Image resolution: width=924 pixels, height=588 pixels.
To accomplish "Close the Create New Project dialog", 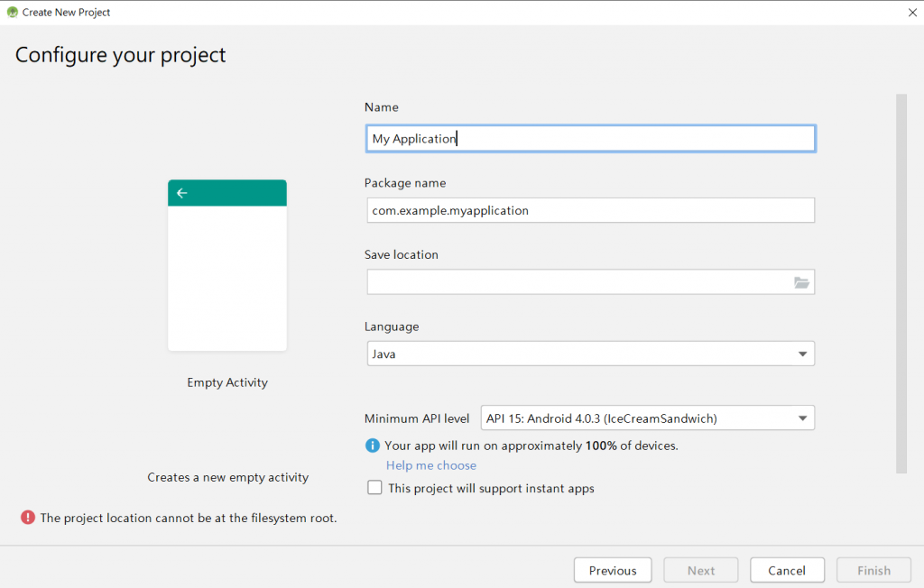I will point(910,13).
